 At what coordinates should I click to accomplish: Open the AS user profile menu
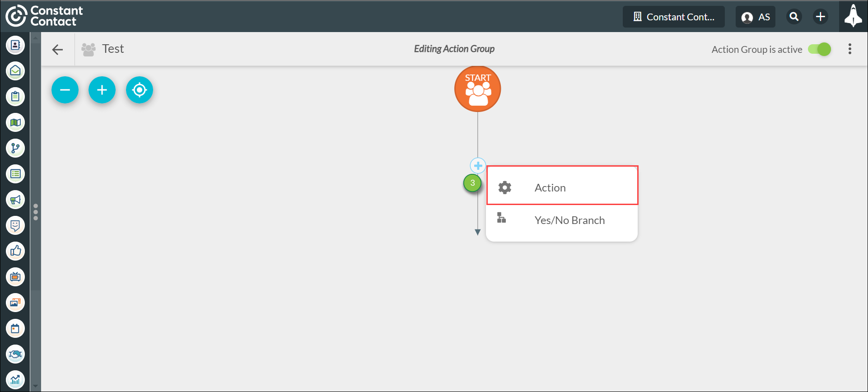click(756, 17)
